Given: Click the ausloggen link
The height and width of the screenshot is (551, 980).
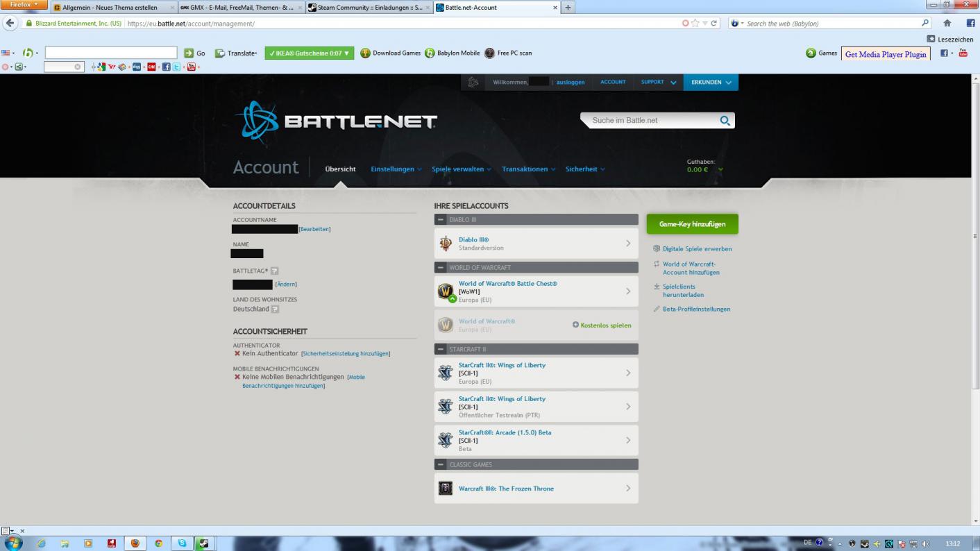Looking at the screenshot, I should point(571,83).
